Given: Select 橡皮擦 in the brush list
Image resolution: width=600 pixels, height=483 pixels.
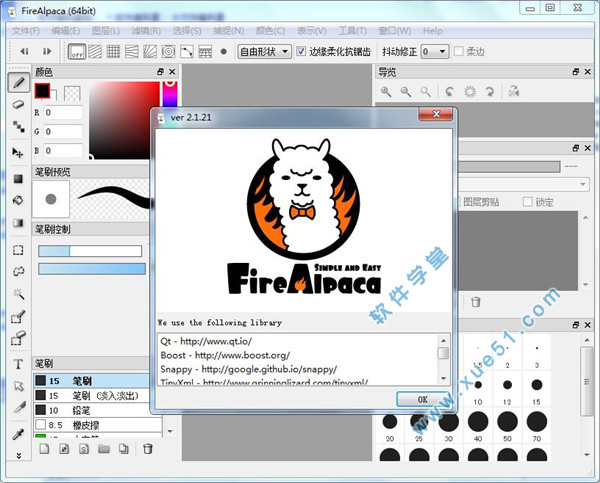Looking at the screenshot, I should tap(98, 425).
